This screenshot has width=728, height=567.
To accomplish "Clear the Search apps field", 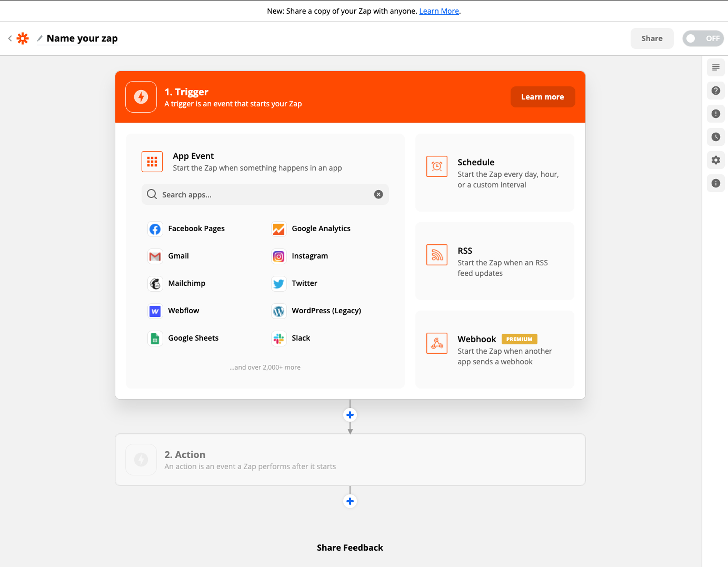I will (378, 195).
